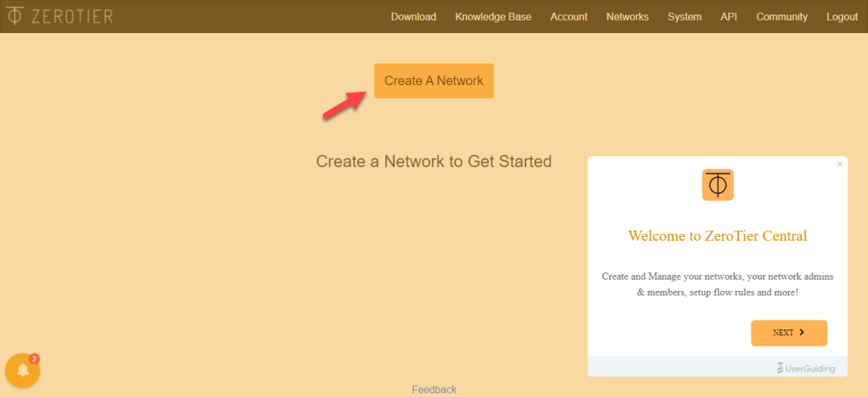Screen dimensions: 868x397
Task: Go to the Account page
Action: 568,17
